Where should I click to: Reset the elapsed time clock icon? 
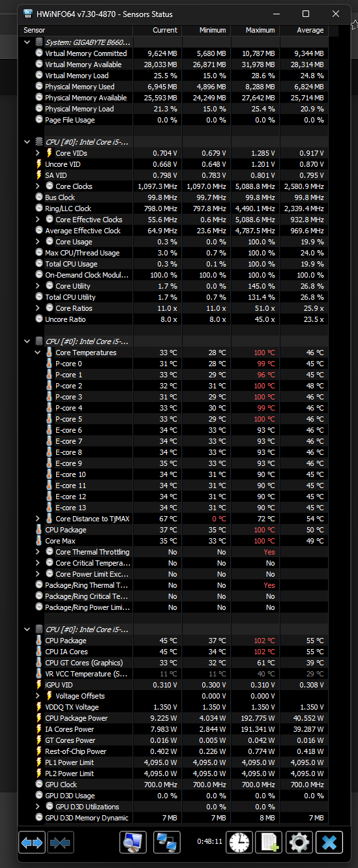pos(239,842)
